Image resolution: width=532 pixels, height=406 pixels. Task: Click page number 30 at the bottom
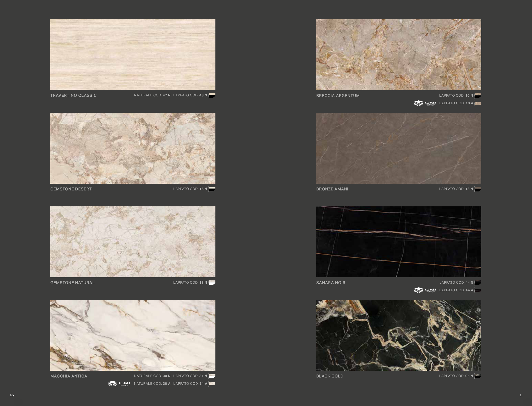12,396
